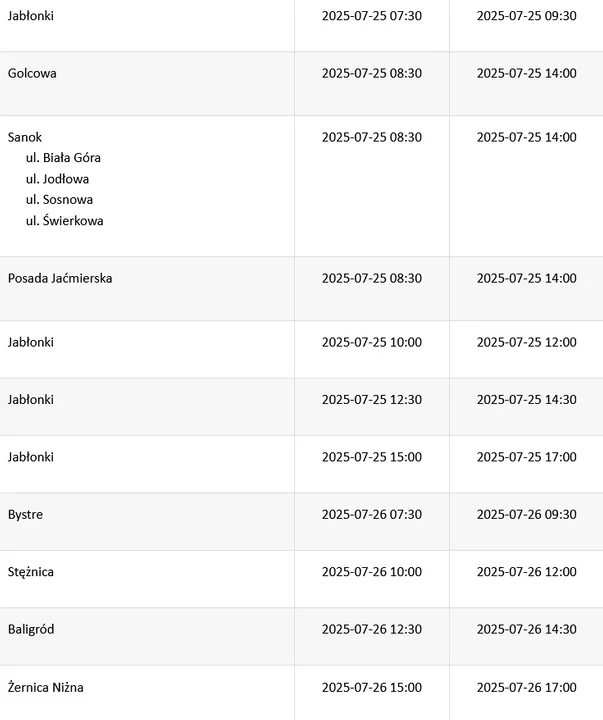Select Jabłonki start time 2025-07-25 10:00
The image size is (603, 720).
pyautogui.click(x=372, y=342)
